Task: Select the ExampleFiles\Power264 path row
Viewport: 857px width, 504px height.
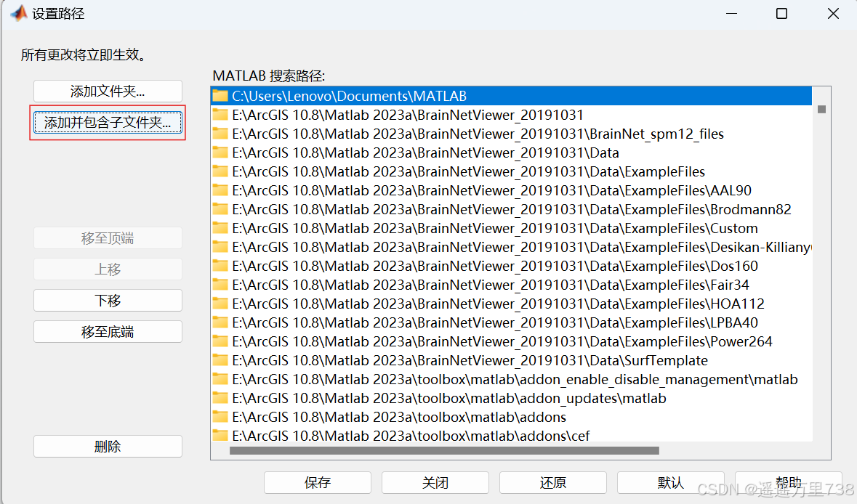Action: click(x=511, y=341)
